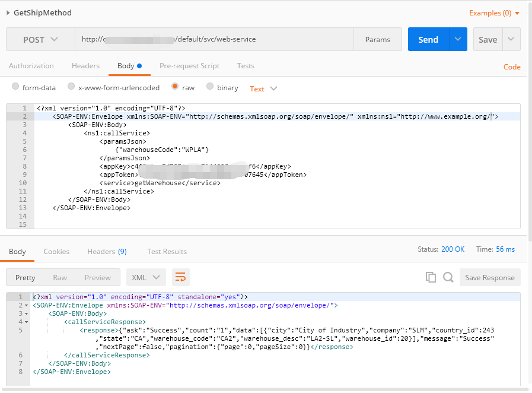Open the POST method dropdown
Image resolution: width=532 pixels, height=393 pixels.
click(x=40, y=39)
